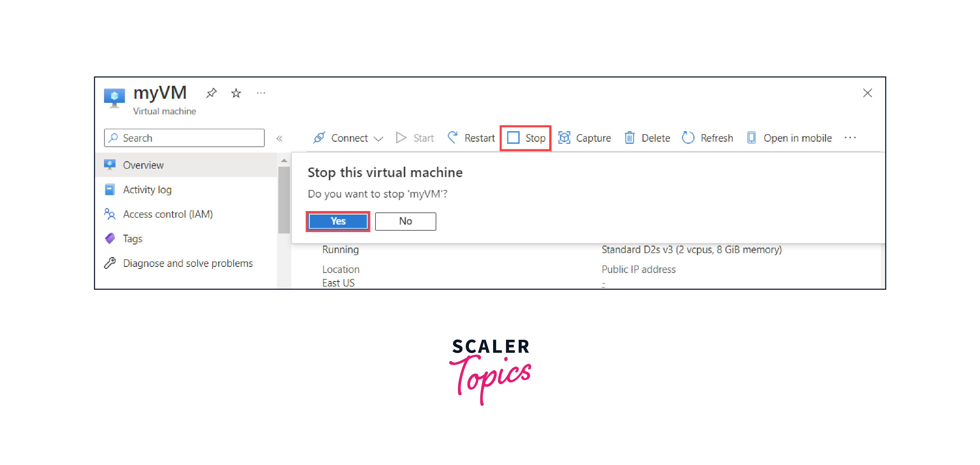Select the Connect tool icon
980x465 pixels.
tap(317, 138)
